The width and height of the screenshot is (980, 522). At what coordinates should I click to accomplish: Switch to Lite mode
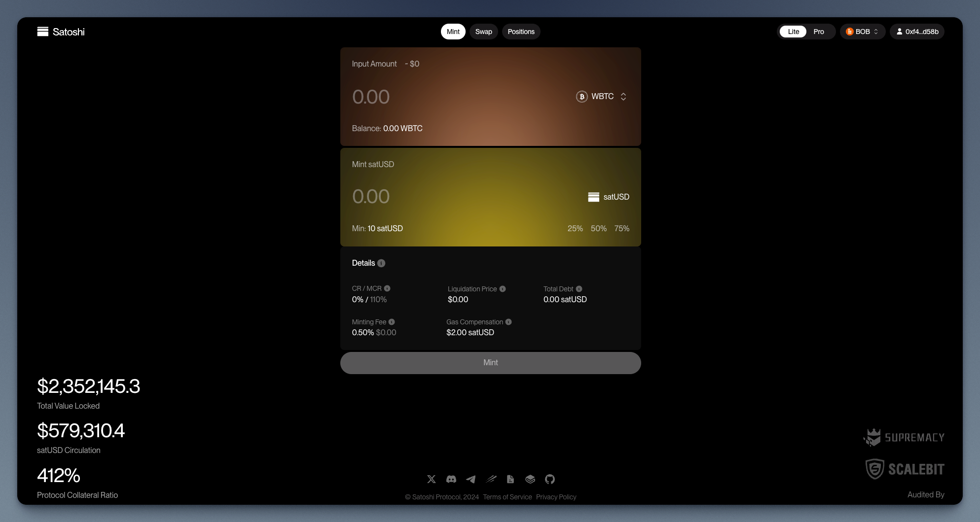coord(793,32)
